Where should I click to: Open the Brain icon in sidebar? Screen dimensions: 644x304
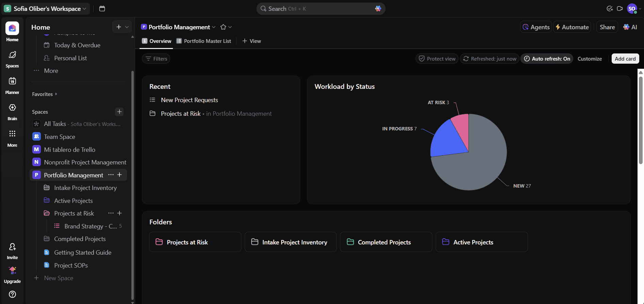coord(12,108)
